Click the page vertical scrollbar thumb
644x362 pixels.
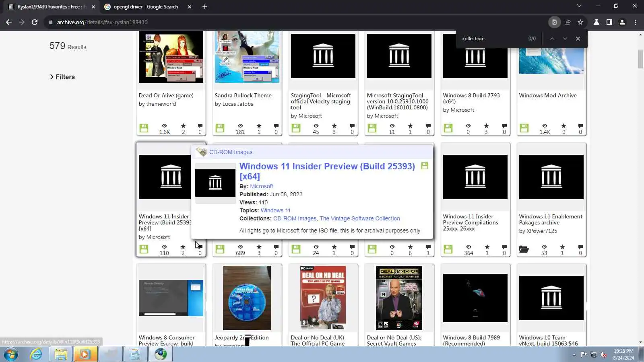tap(640, 59)
